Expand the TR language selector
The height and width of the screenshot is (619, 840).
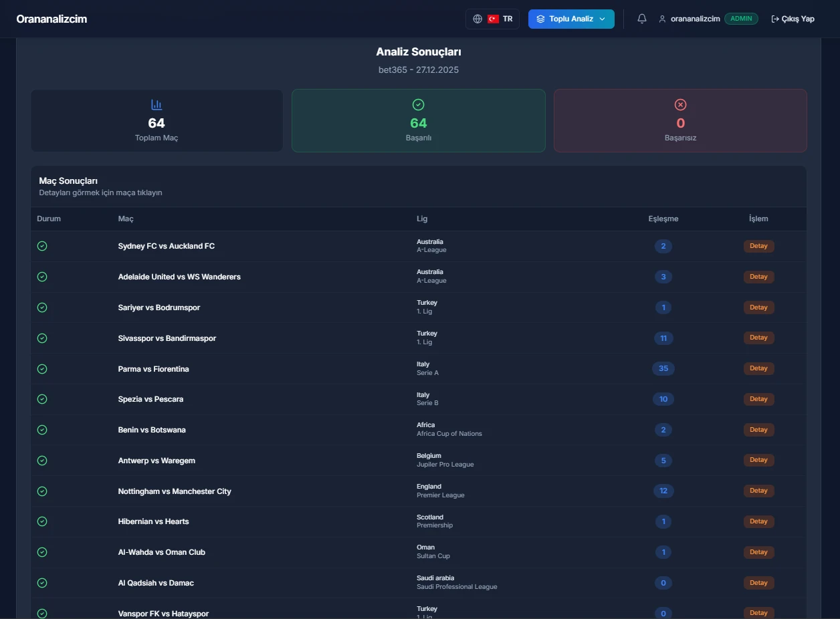(x=493, y=19)
